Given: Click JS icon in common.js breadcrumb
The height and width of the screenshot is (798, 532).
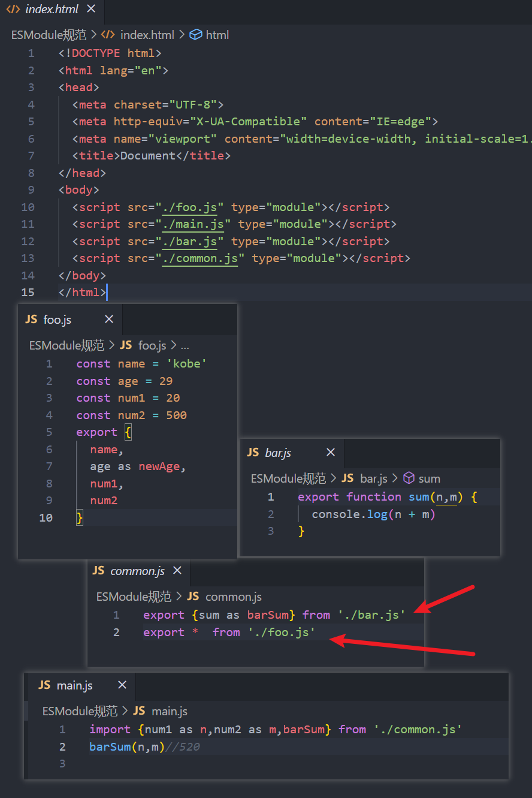Looking at the screenshot, I should point(193,597).
